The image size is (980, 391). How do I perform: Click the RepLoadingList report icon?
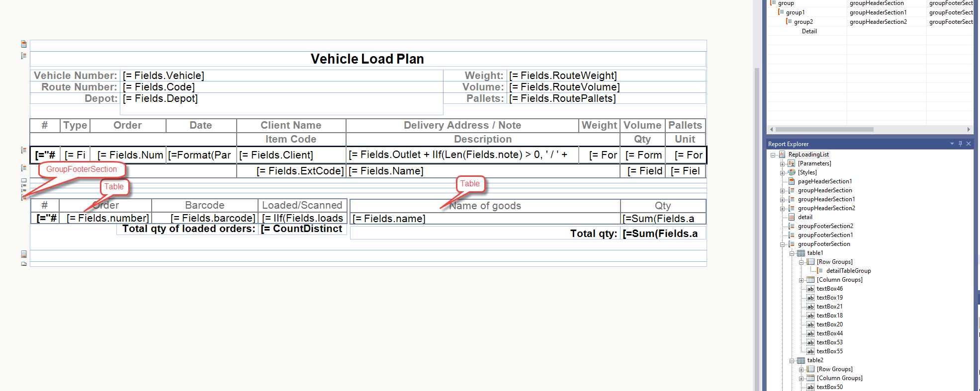(782, 155)
